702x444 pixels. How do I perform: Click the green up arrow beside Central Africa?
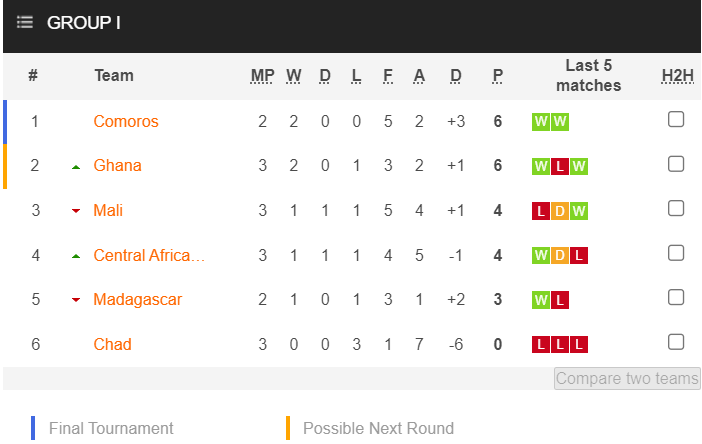76,256
